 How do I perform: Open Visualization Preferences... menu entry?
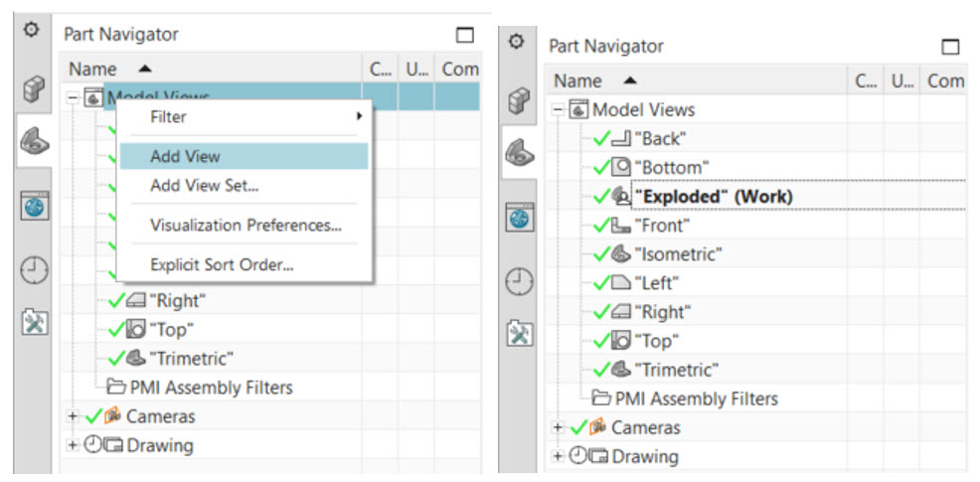click(x=245, y=225)
